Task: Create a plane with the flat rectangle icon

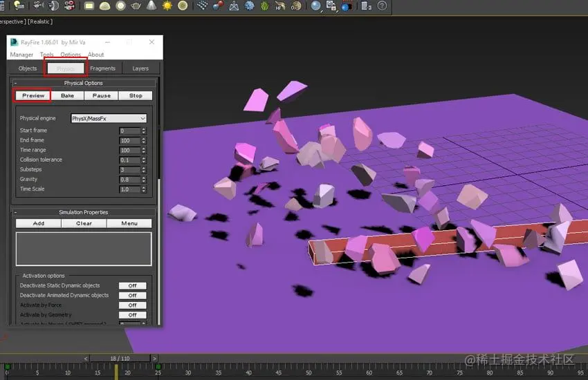Action: click(89, 6)
